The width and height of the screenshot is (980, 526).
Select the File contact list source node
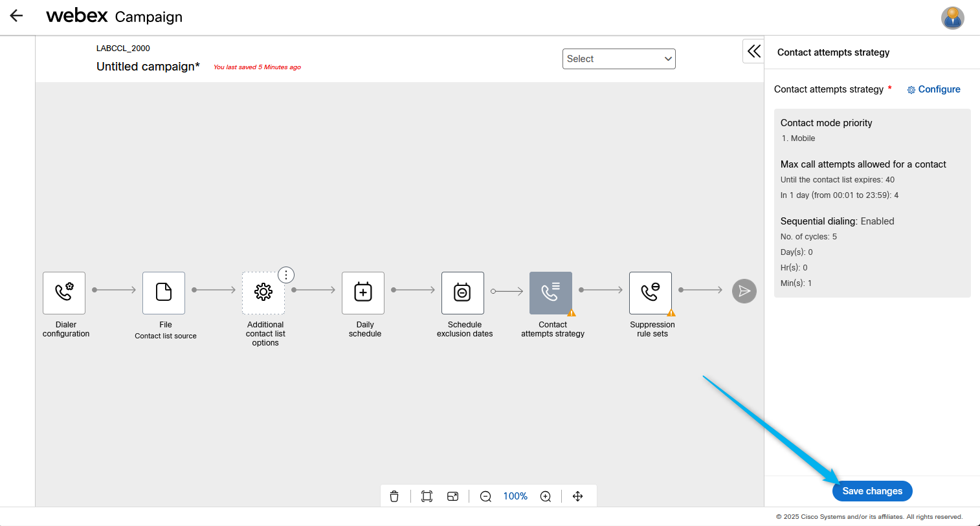(164, 293)
